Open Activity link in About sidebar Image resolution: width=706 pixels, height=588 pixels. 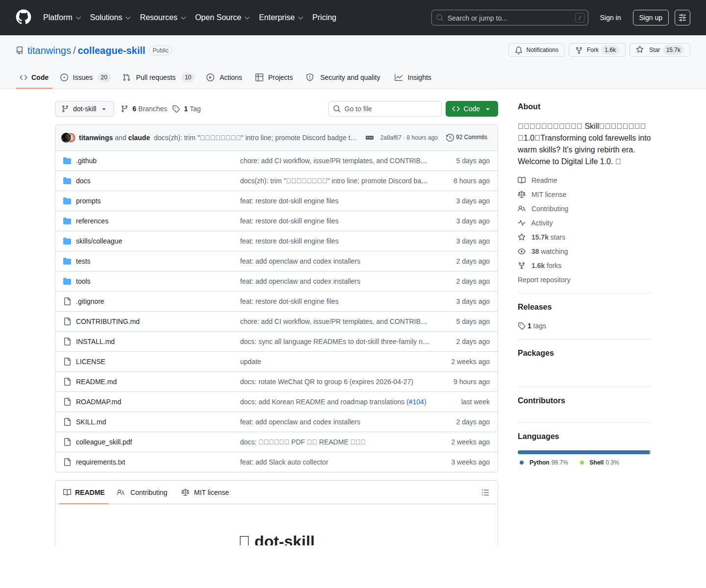(x=535, y=223)
